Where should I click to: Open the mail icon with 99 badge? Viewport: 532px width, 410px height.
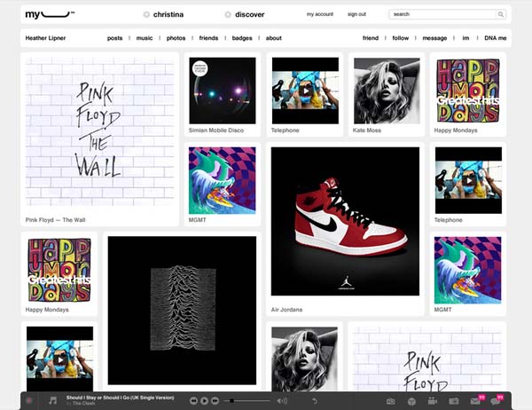pyautogui.click(x=475, y=401)
